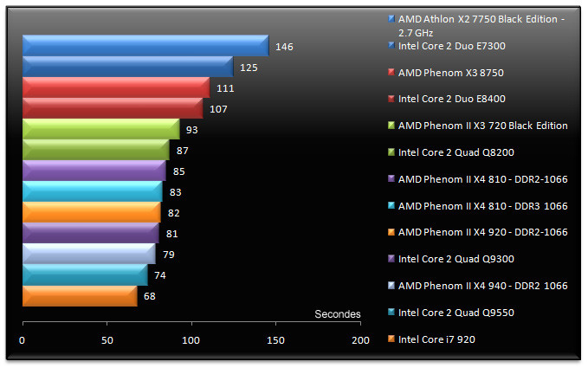
Task: Click the axis tick label 150
Action: 275,340
